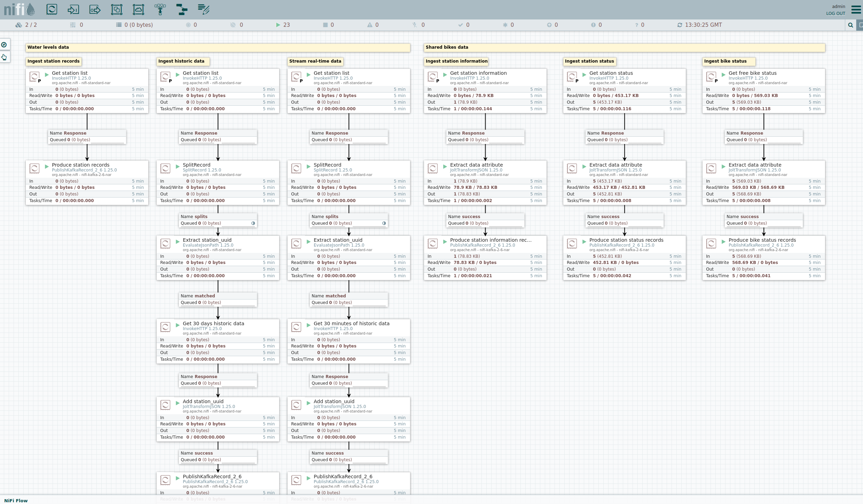Pick the Input Port toolbar icon

73,9
